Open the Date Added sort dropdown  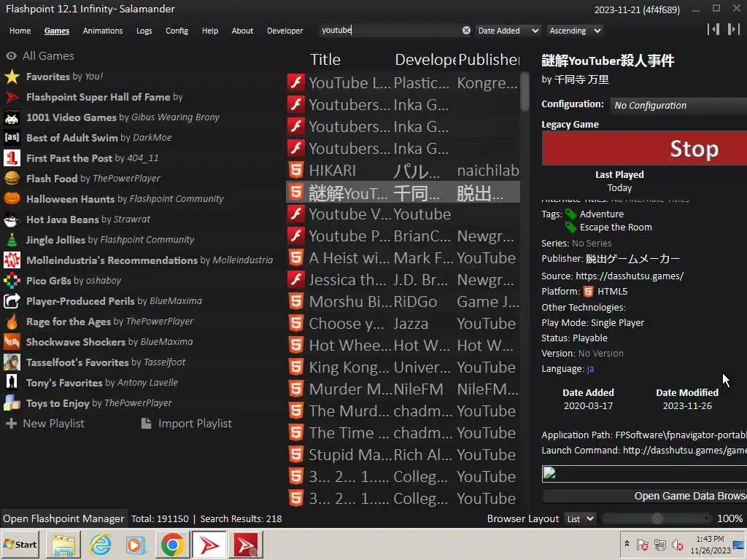[x=508, y=31]
